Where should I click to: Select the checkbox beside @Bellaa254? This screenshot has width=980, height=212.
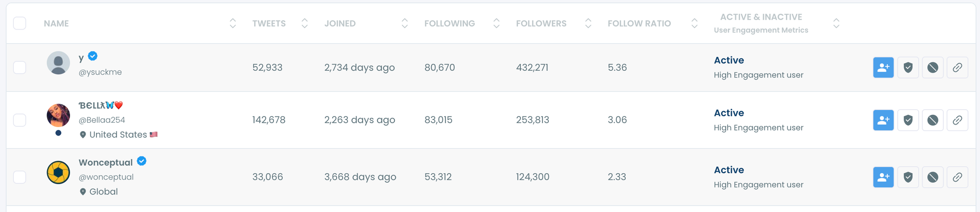[20, 120]
